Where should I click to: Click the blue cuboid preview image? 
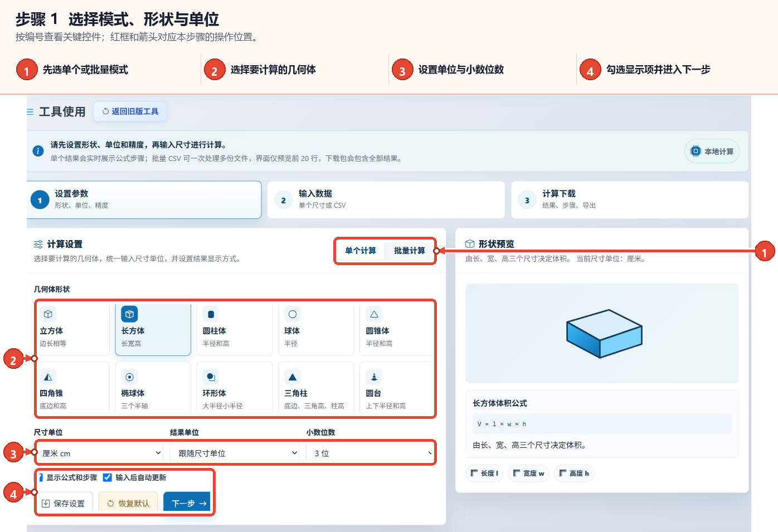(x=604, y=333)
